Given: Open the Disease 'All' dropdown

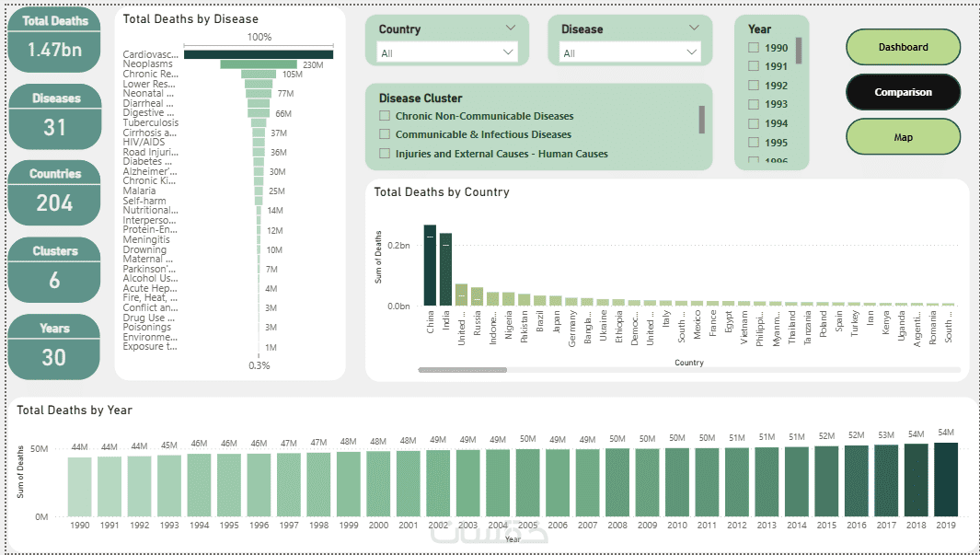Looking at the screenshot, I should [x=630, y=52].
